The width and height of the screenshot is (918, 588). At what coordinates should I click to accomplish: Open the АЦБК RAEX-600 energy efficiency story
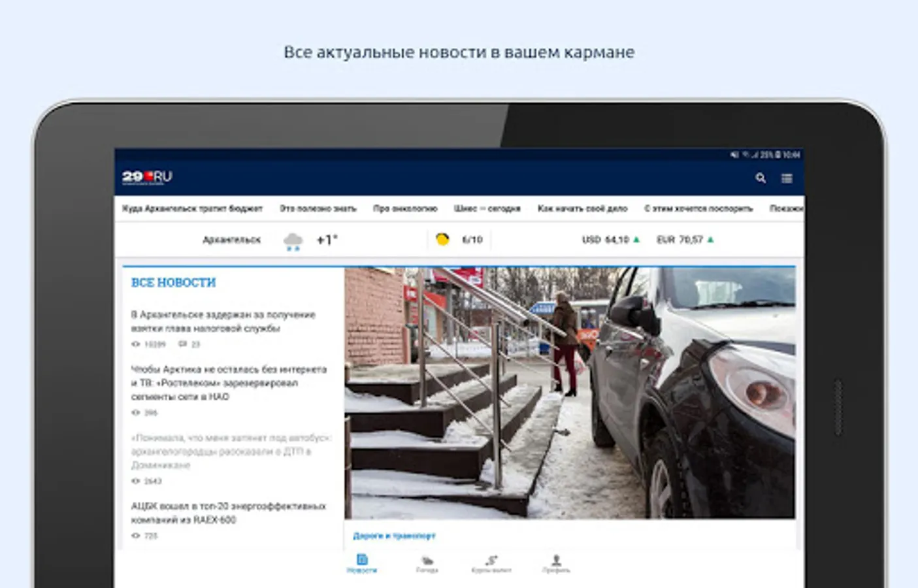[228, 513]
